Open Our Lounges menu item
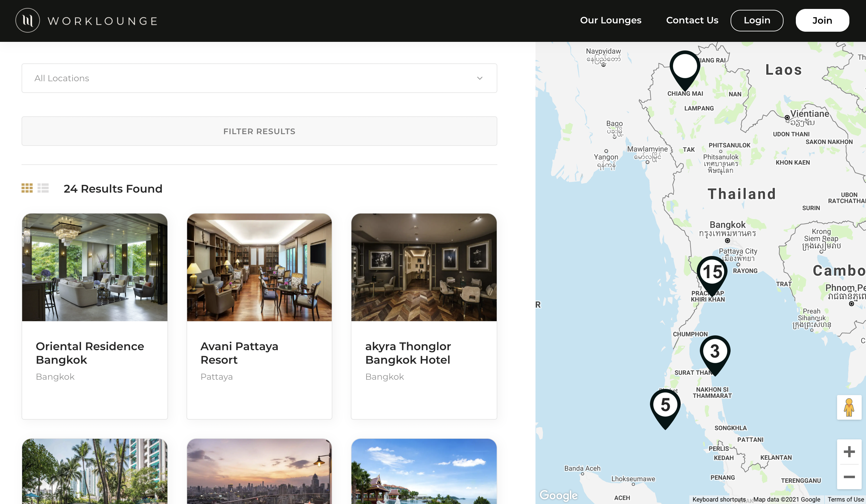 [611, 21]
